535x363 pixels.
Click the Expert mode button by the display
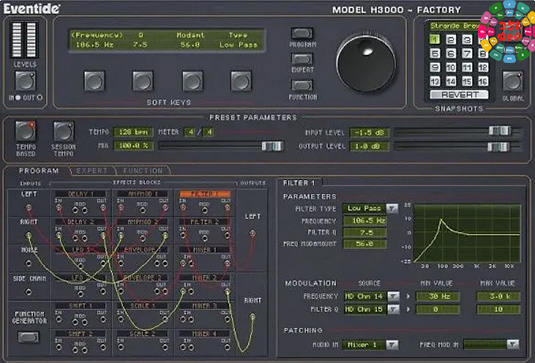click(302, 59)
